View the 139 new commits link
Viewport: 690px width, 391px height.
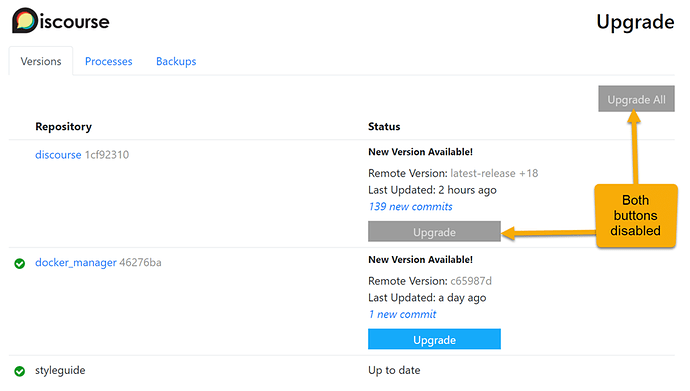coord(410,207)
